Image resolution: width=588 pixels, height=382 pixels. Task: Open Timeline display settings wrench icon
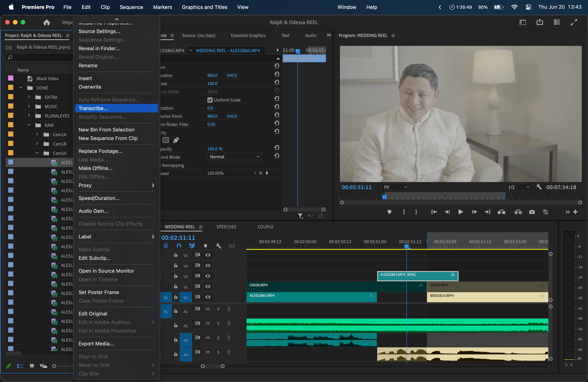218,246
